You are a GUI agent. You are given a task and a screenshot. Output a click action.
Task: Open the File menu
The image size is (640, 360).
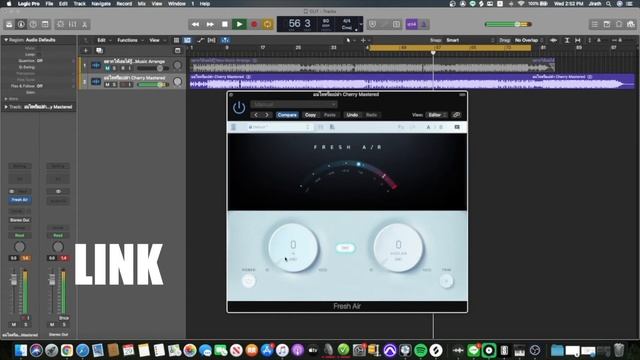tap(49, 4)
